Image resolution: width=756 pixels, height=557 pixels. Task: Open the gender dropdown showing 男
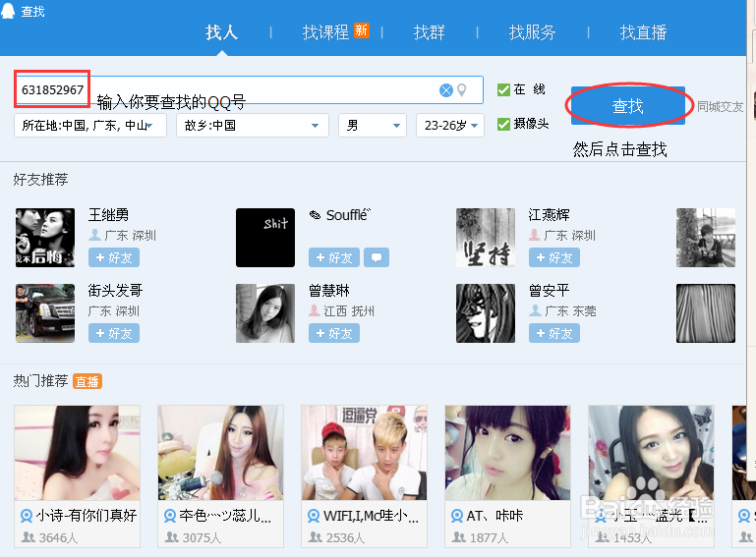pyautogui.click(x=373, y=126)
